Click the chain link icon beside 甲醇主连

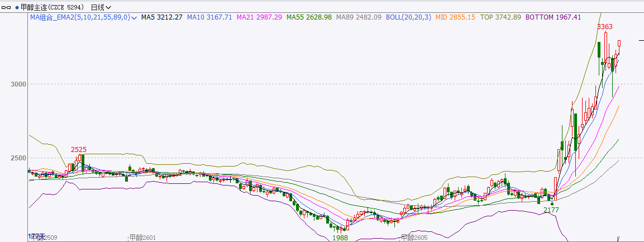click(x=7, y=7)
